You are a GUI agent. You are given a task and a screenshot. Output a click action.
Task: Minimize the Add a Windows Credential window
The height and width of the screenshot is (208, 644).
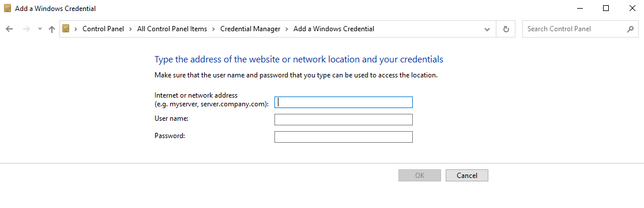click(579, 8)
